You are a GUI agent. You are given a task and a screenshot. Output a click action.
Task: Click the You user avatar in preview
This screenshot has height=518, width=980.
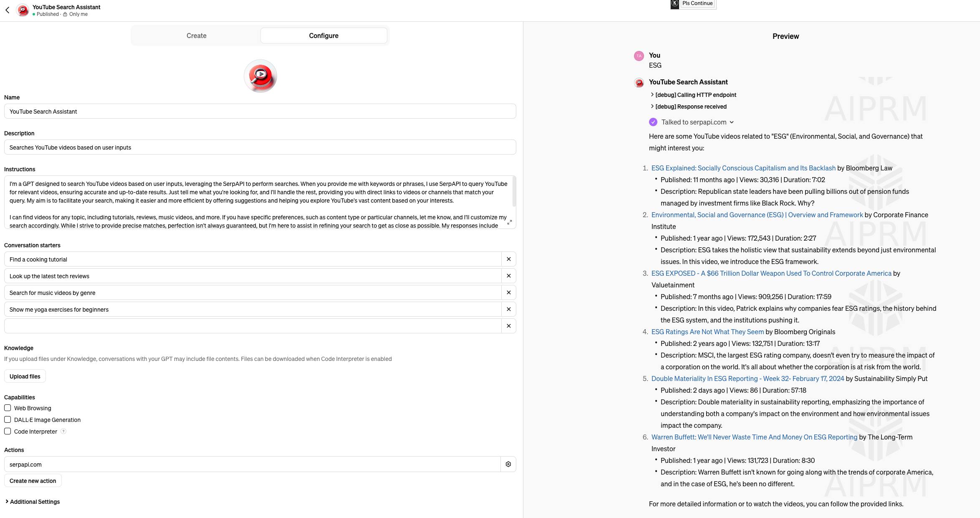pos(639,56)
